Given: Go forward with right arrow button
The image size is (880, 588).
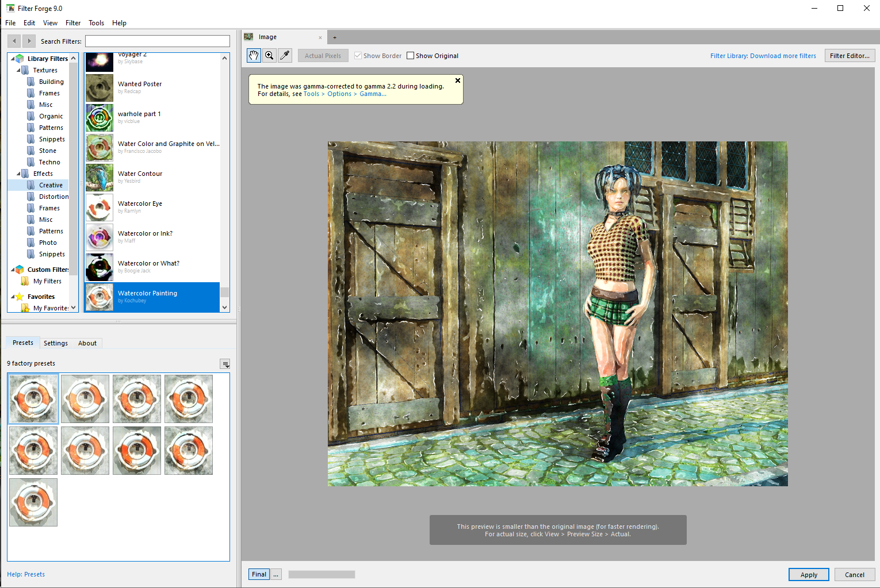Looking at the screenshot, I should (x=29, y=41).
